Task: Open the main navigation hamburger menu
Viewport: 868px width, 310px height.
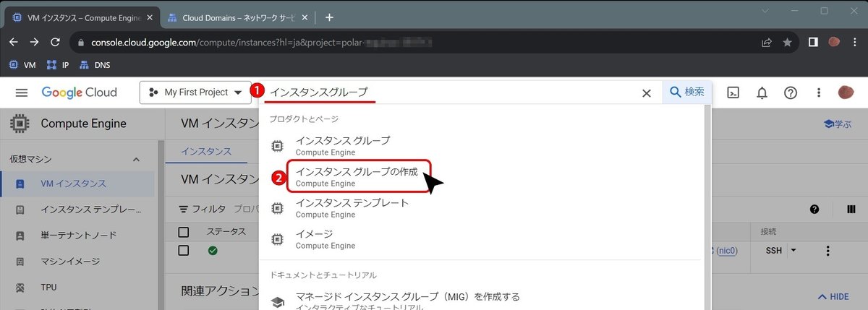Action: click(22, 92)
